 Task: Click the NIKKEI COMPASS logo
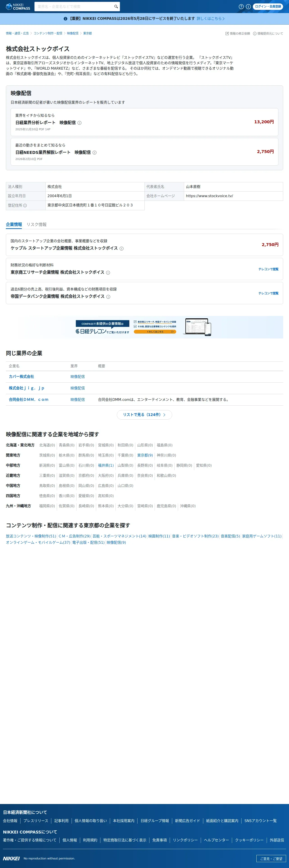tap(18, 6)
